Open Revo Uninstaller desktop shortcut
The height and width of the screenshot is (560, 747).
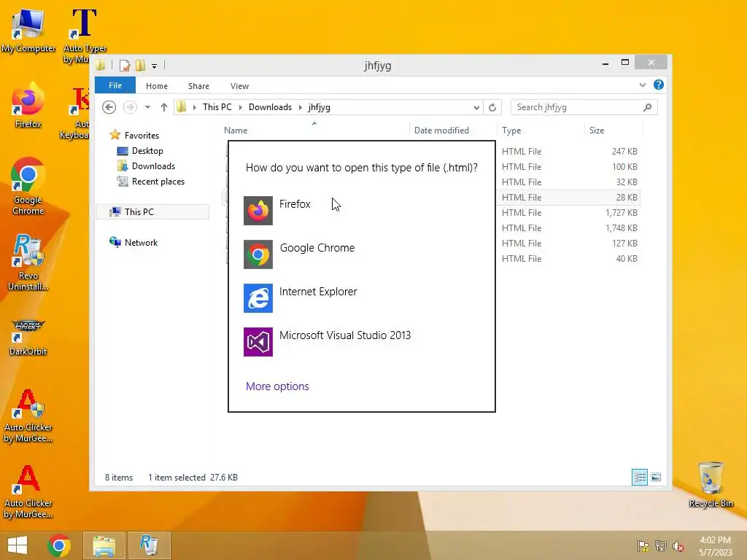click(x=28, y=262)
